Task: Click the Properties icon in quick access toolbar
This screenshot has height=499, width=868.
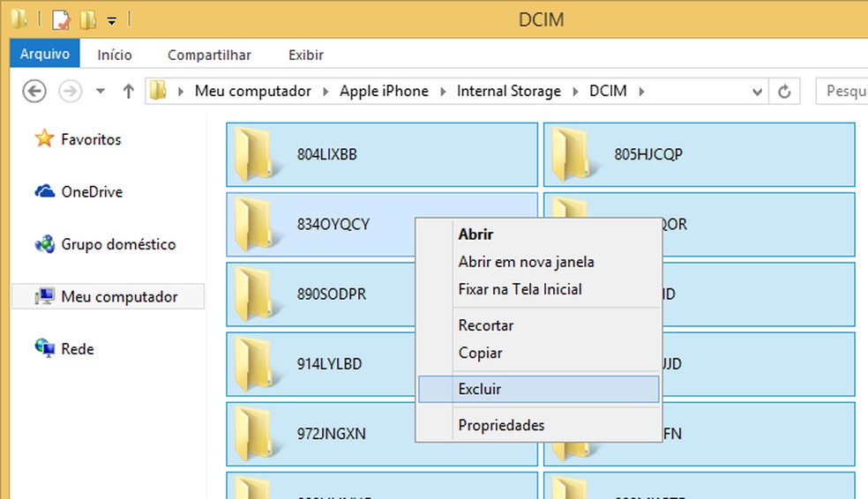Action: [x=60, y=19]
